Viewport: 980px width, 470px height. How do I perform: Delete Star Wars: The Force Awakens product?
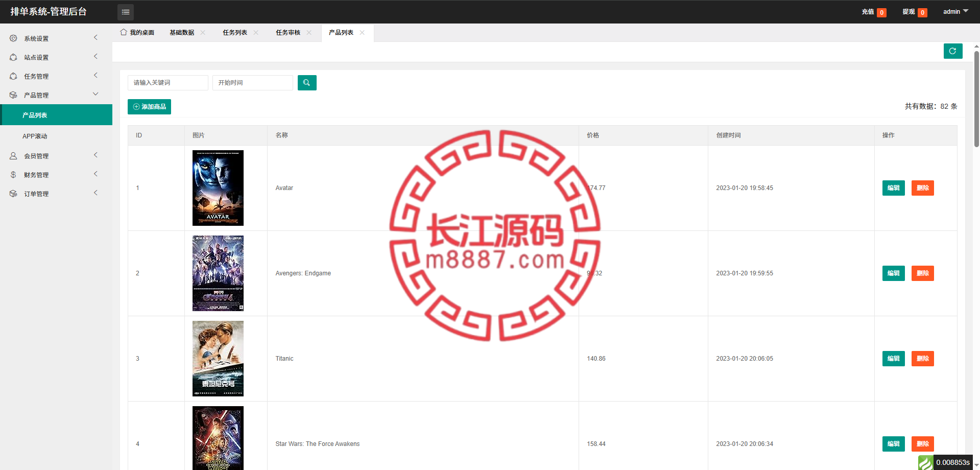click(x=923, y=444)
